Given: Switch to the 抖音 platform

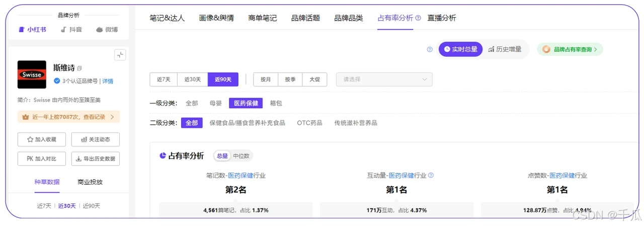Looking at the screenshot, I should click(x=71, y=30).
